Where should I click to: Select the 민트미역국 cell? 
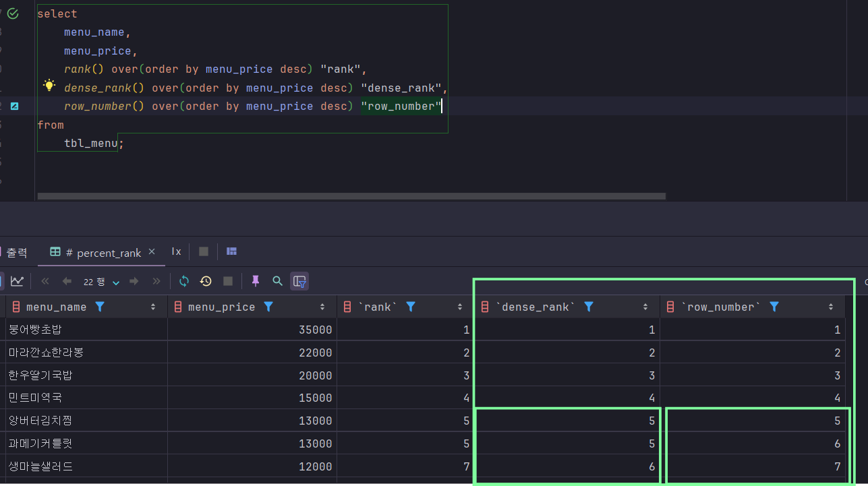point(86,398)
